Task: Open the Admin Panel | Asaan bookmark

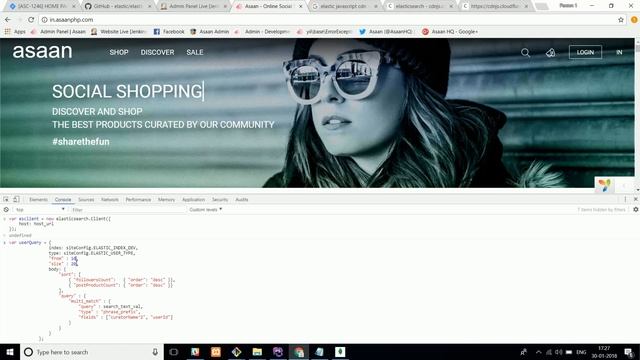Action: [x=58, y=31]
